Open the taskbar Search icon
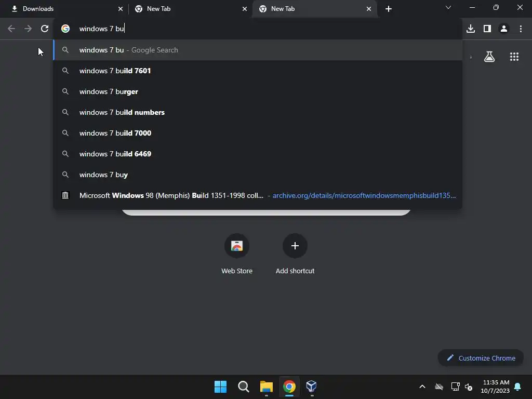 (244, 387)
